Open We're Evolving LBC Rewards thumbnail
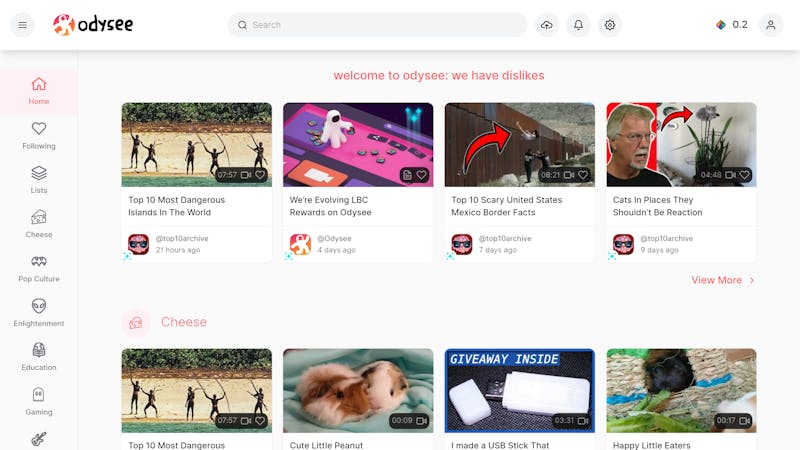The image size is (800, 450). (358, 144)
